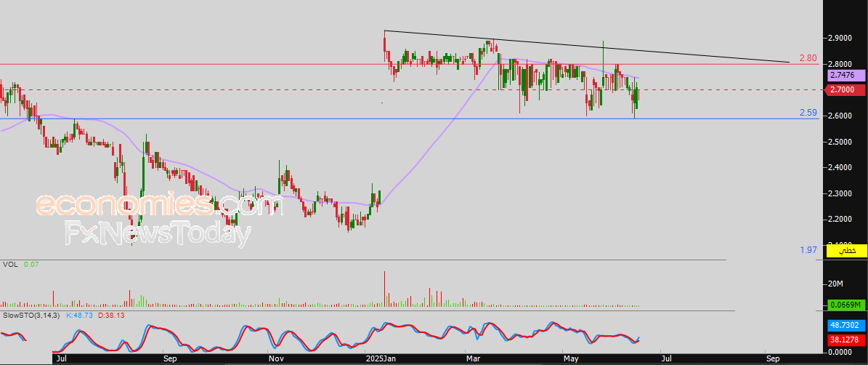Select the black descending trendline
This screenshot has height=365, width=868.
click(x=587, y=47)
